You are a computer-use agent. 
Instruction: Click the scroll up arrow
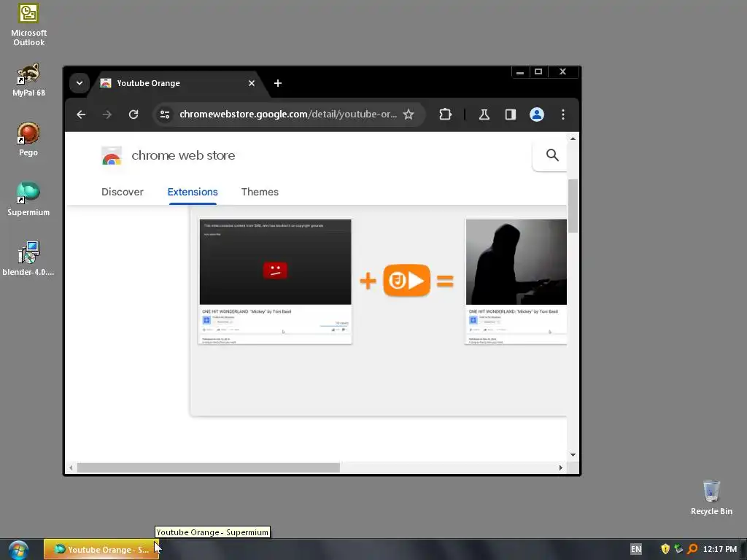click(573, 139)
